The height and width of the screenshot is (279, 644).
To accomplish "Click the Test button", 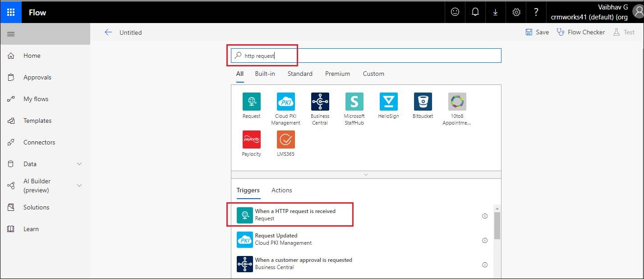I will pyautogui.click(x=624, y=32).
